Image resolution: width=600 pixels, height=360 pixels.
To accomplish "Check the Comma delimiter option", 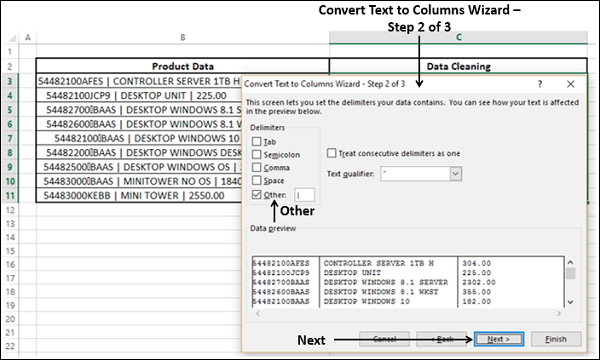I will pos(257,167).
